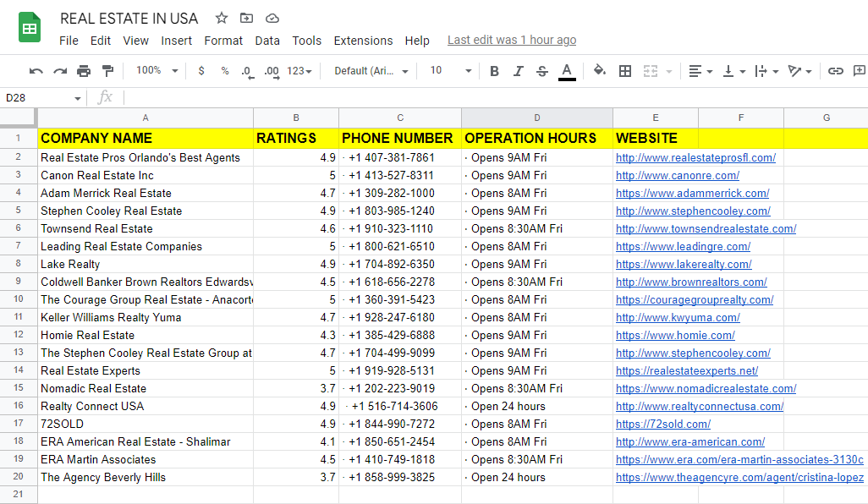Open the Edit menu
This screenshot has width=868, height=504.
[x=100, y=41]
